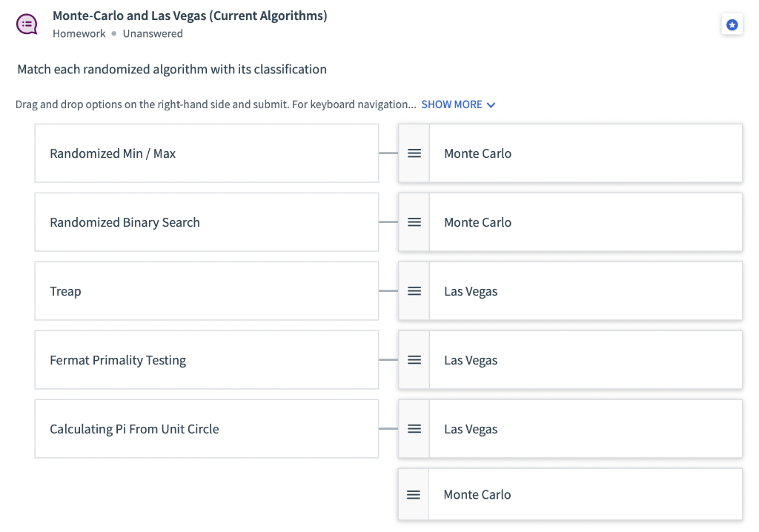759x532 pixels.
Task: Click drag handle in the Treap row
Action: point(414,291)
